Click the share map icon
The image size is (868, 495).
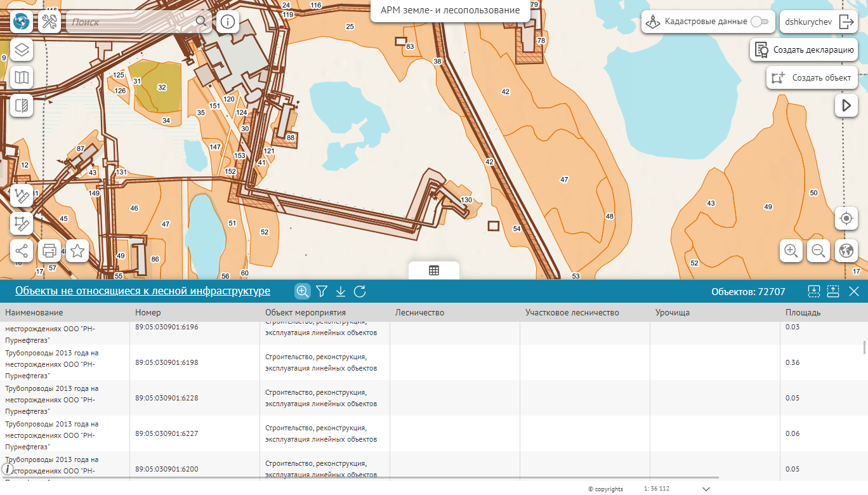pyautogui.click(x=22, y=251)
